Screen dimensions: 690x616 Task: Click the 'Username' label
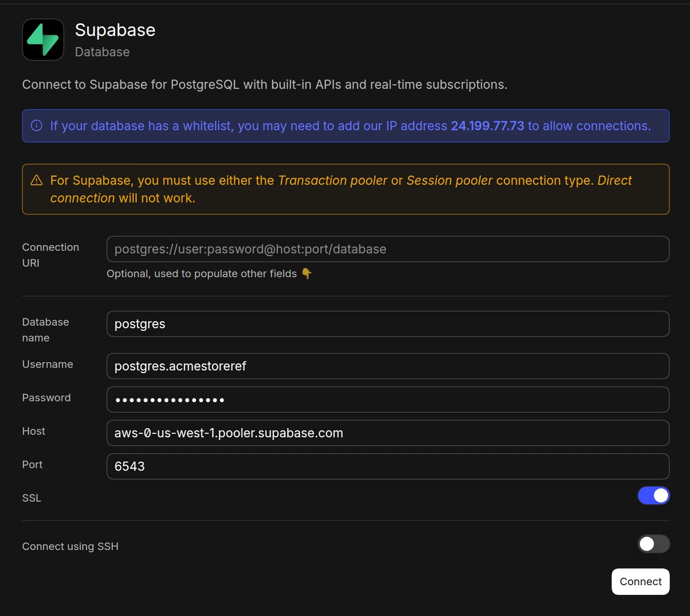[x=48, y=364]
